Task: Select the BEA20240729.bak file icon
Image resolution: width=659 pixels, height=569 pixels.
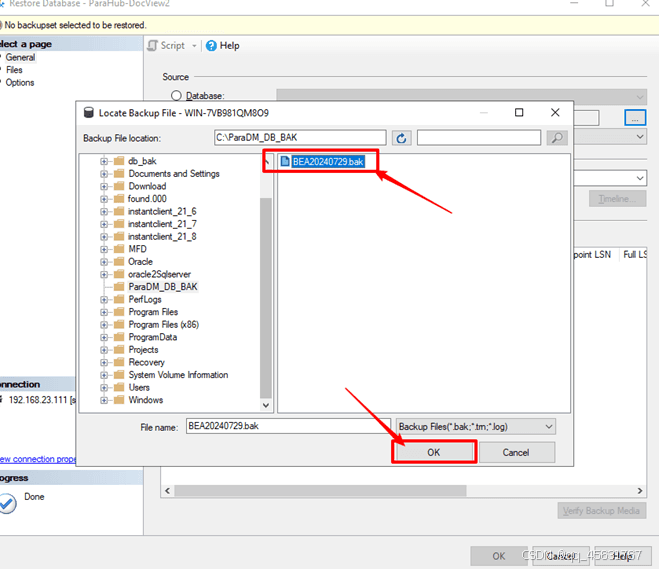Action: tap(285, 161)
